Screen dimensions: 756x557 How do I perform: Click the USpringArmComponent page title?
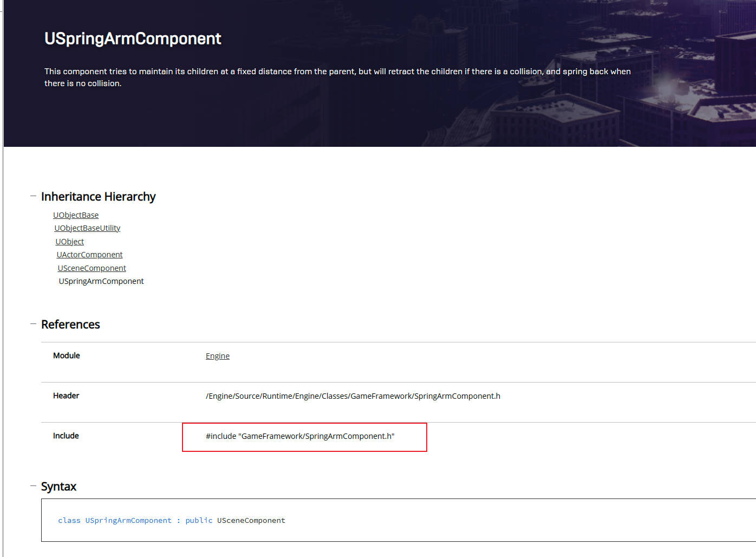[133, 38]
